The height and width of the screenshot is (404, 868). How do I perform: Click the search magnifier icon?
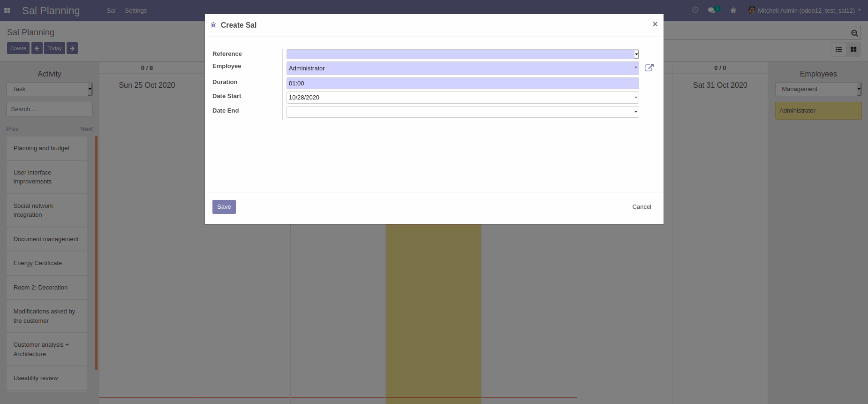click(854, 33)
